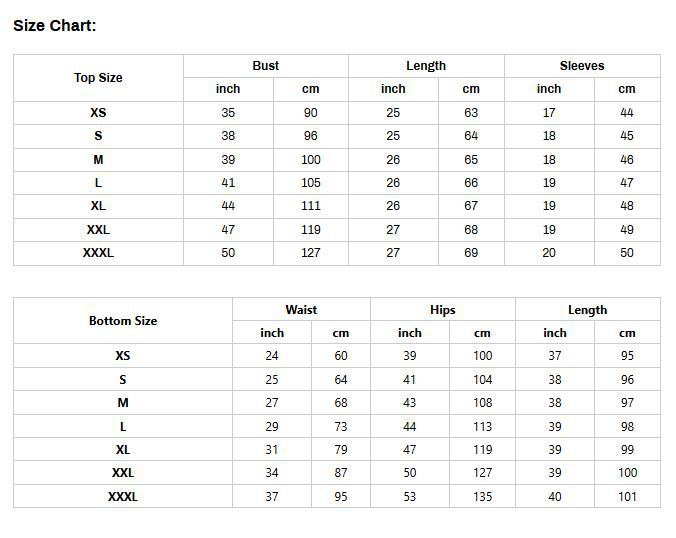676x538 pixels.
Task: Select the Sleeves column header
Action: (582, 66)
